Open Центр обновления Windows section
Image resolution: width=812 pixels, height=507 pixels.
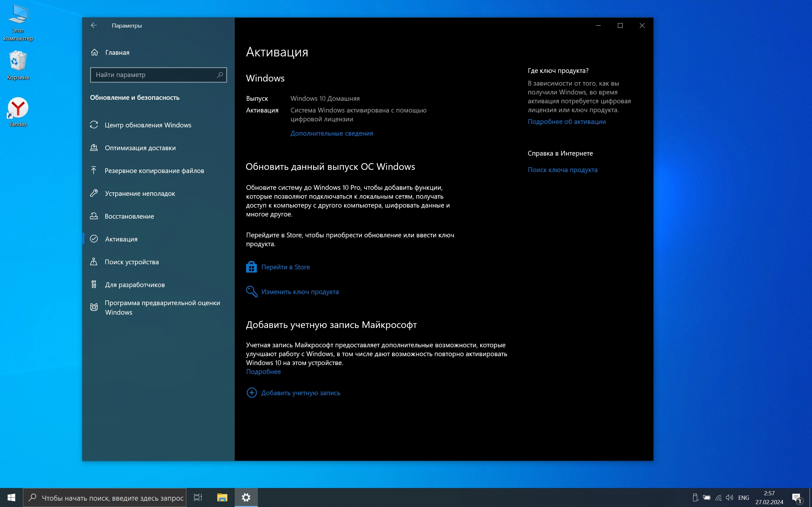147,125
